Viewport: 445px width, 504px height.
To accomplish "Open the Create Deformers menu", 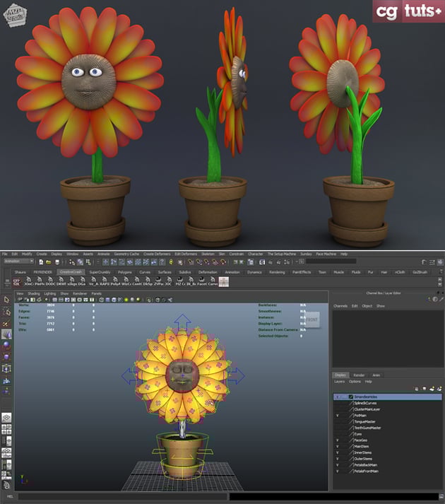I will pos(156,254).
